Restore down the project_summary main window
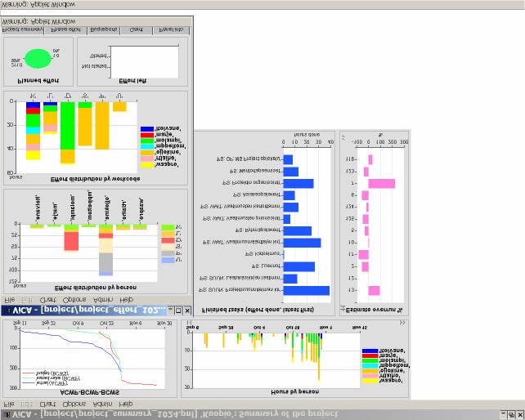This screenshot has height=420, width=525. pos(512,415)
